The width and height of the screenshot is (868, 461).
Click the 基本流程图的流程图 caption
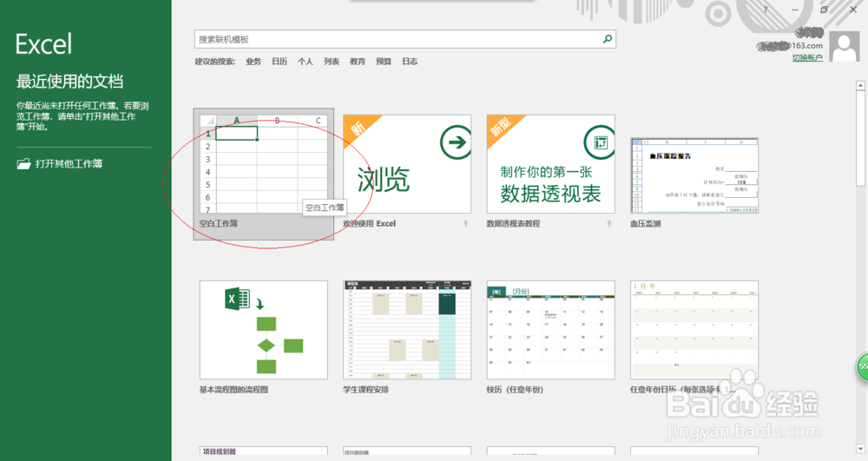(x=233, y=390)
